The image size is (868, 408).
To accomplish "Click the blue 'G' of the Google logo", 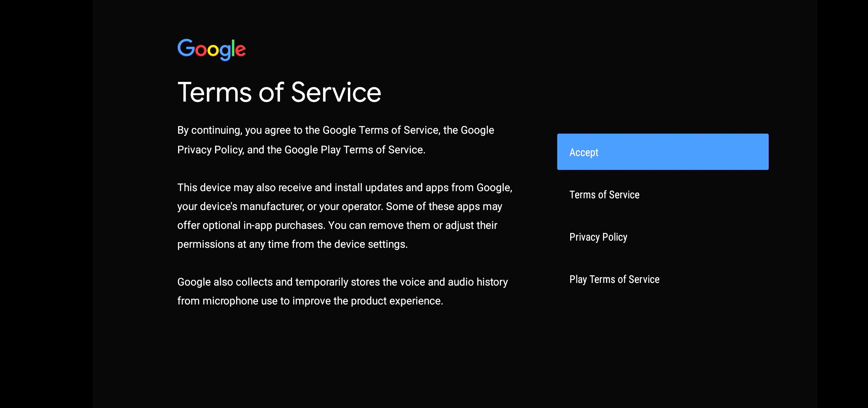I will pos(186,48).
